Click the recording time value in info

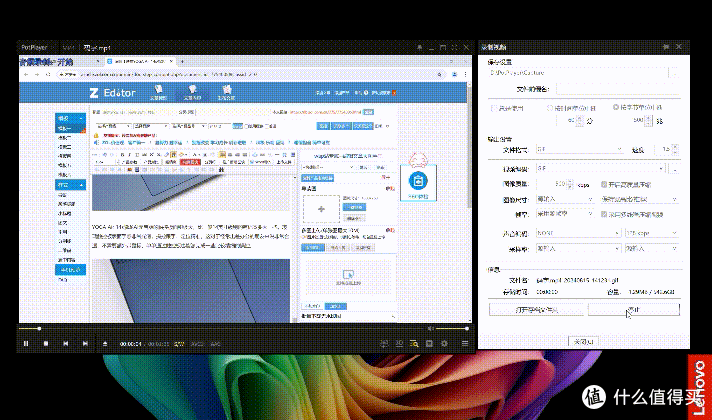coord(547,292)
